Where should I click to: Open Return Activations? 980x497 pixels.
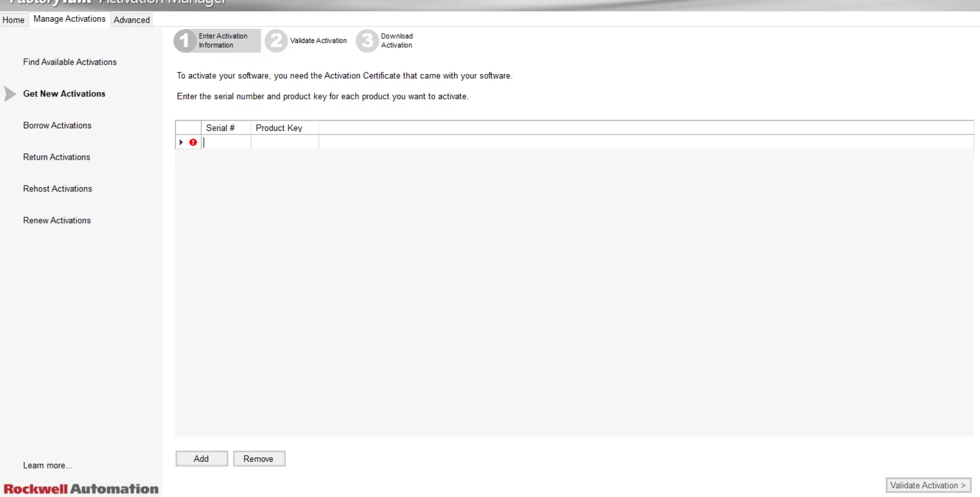click(x=56, y=157)
